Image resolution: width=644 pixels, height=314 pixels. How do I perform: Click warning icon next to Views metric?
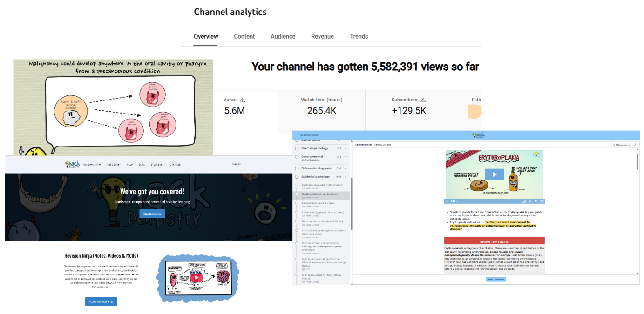point(242,100)
